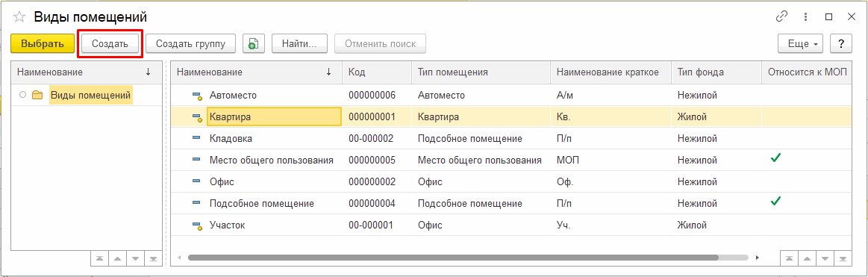Click code cell 00-000001
The width and height of the screenshot is (868, 277).
(x=376, y=225)
